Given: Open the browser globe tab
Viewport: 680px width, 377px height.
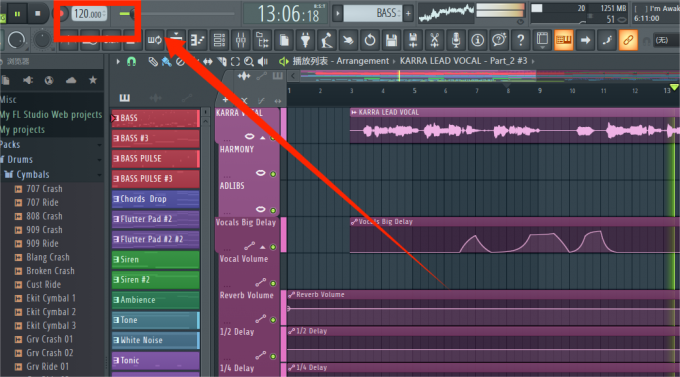Looking at the screenshot, I should tap(49, 80).
